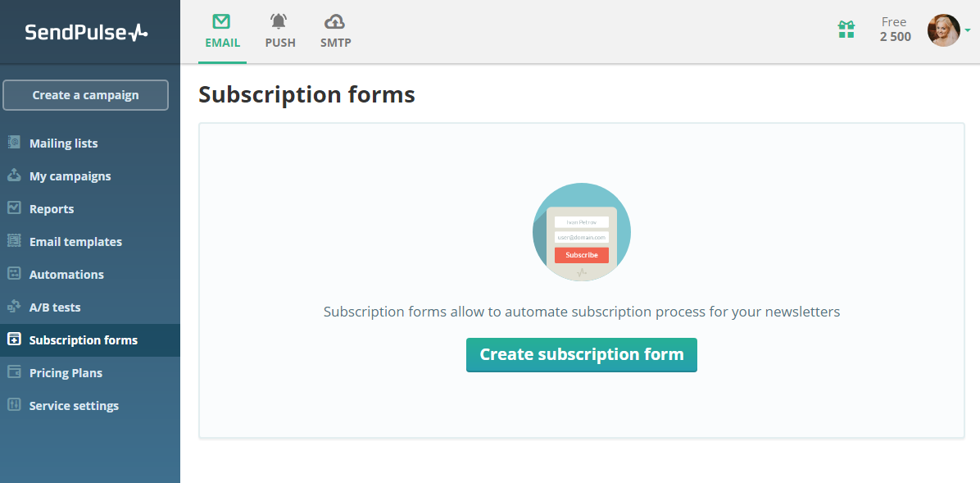Click the A/B tests icon
This screenshot has height=483, width=980.
(14, 307)
